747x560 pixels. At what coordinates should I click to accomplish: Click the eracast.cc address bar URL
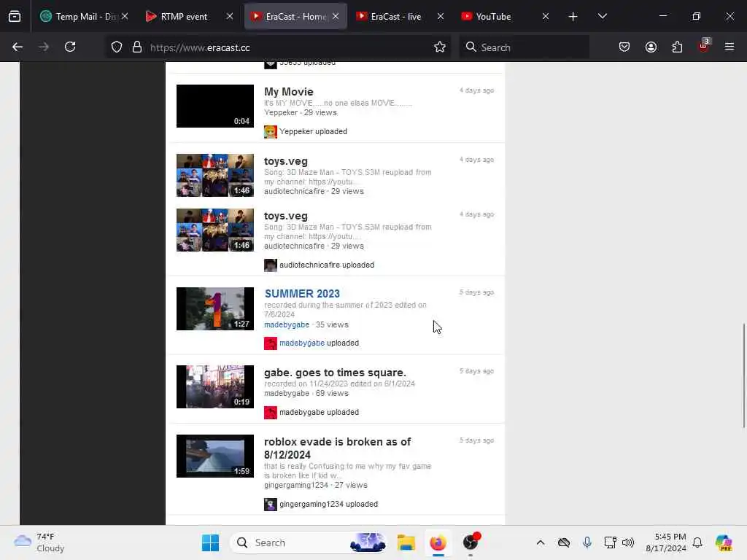pyautogui.click(x=200, y=47)
